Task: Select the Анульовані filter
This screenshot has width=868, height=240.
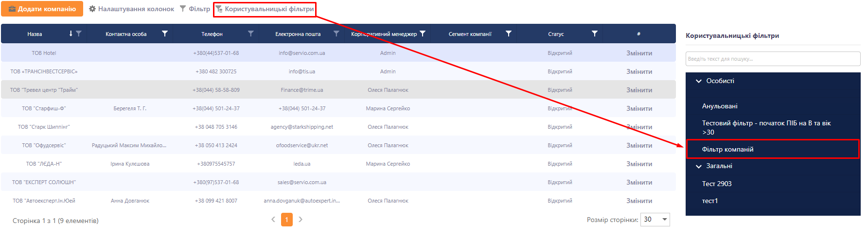Action: pyautogui.click(x=720, y=106)
